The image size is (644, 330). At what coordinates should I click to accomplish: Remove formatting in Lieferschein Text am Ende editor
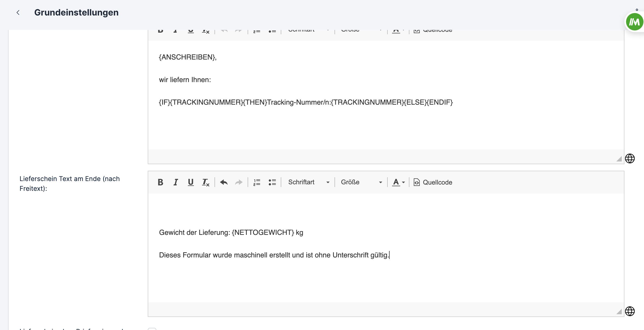206,182
